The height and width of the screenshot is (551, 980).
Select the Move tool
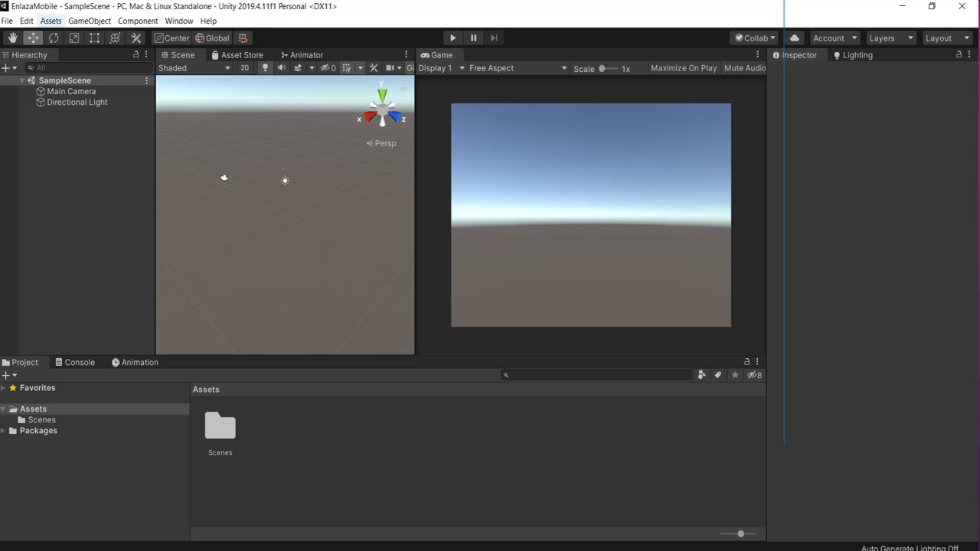tap(34, 38)
